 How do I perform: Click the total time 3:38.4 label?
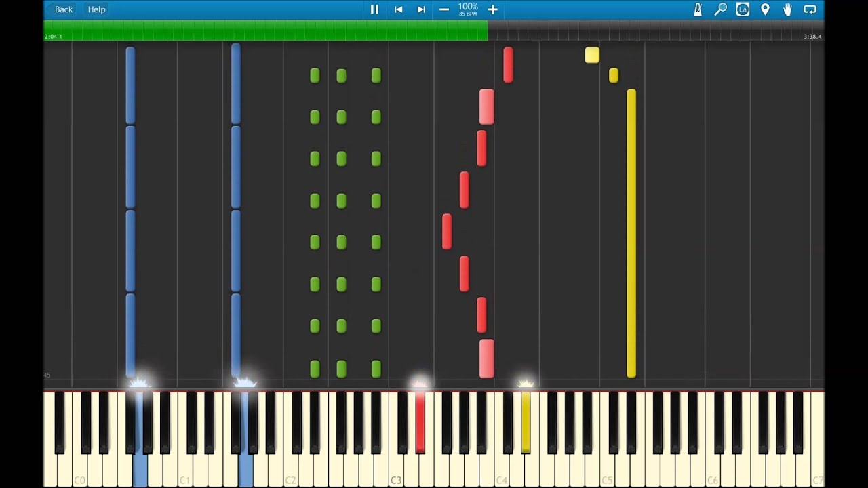[x=812, y=37]
